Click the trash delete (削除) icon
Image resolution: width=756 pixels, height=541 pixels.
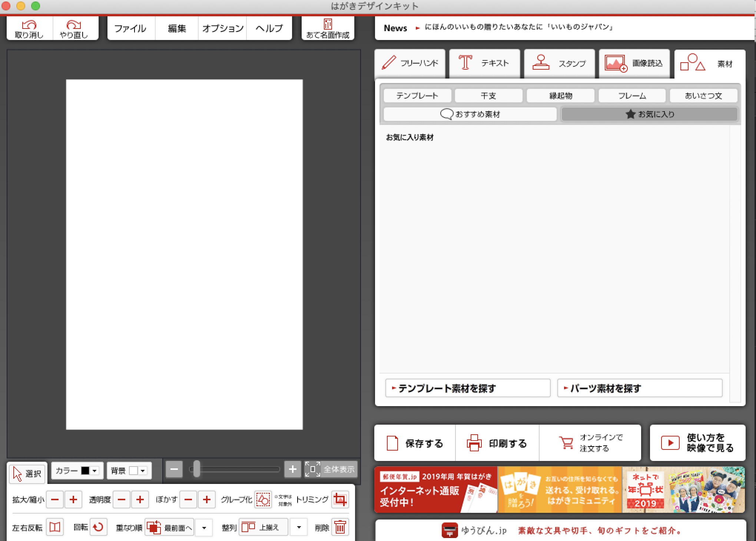340,527
